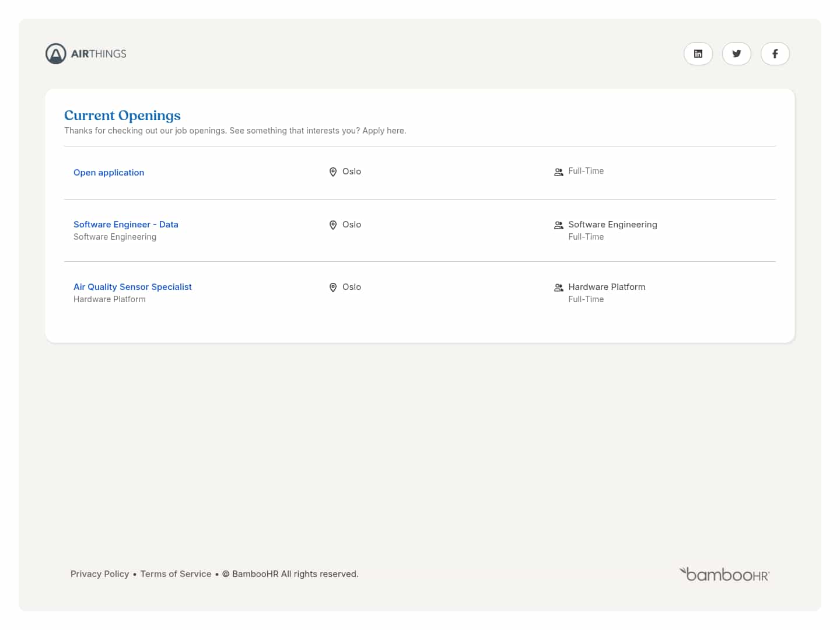Click the 'Thanks for checking out' intro text
The height and width of the screenshot is (630, 840).
click(235, 131)
